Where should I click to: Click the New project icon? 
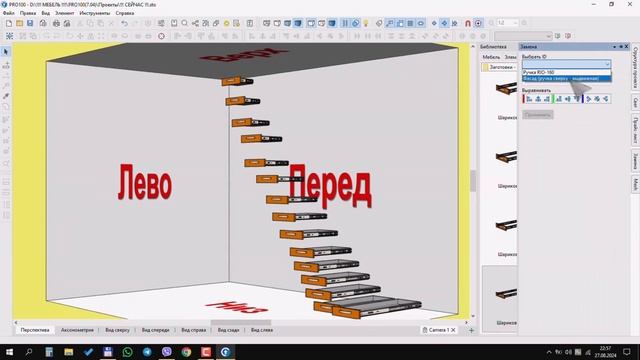[9, 23]
